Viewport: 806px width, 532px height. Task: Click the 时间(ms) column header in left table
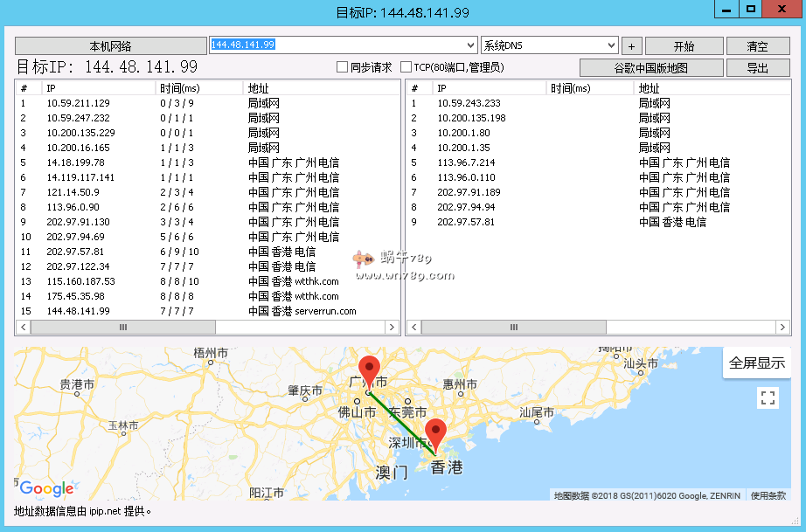point(199,88)
